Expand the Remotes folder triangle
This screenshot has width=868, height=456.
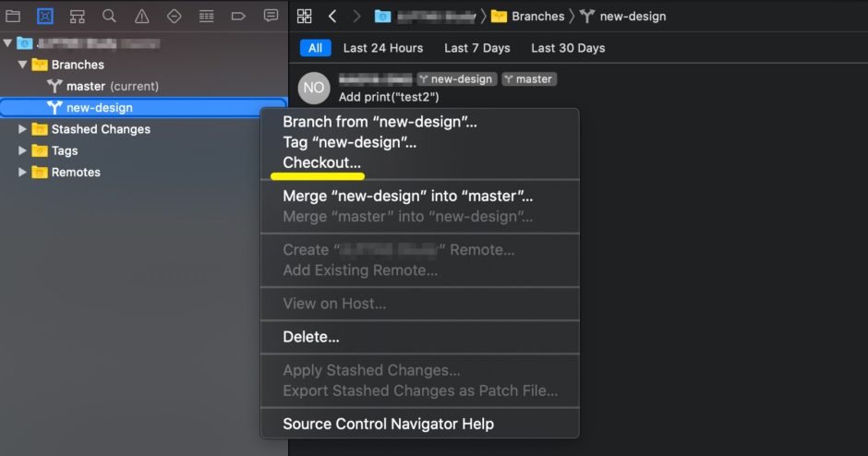[x=22, y=172]
